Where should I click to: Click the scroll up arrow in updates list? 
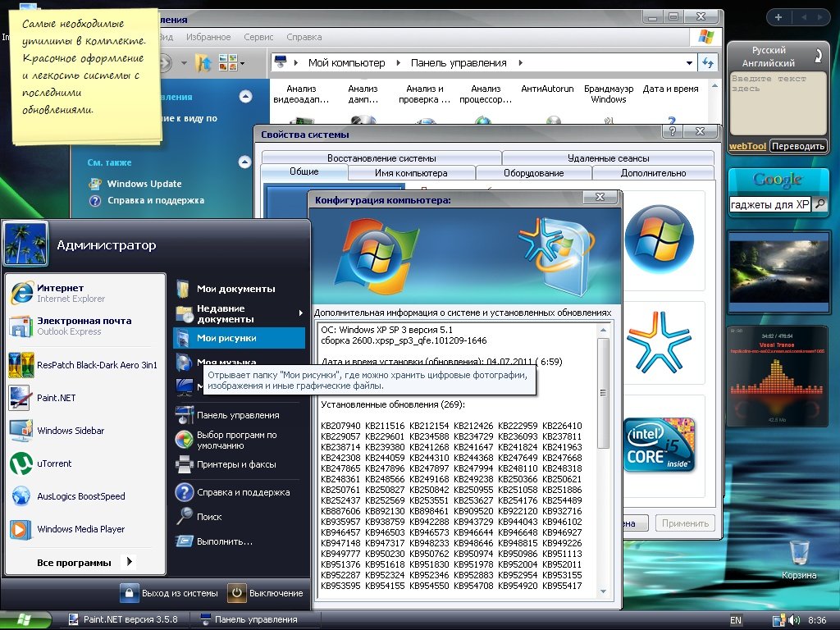[x=603, y=330]
